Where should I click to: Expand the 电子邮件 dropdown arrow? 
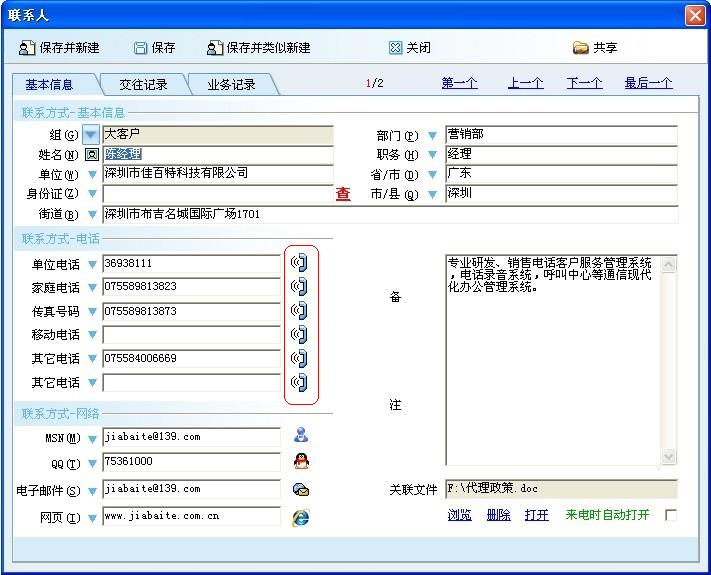(92, 491)
